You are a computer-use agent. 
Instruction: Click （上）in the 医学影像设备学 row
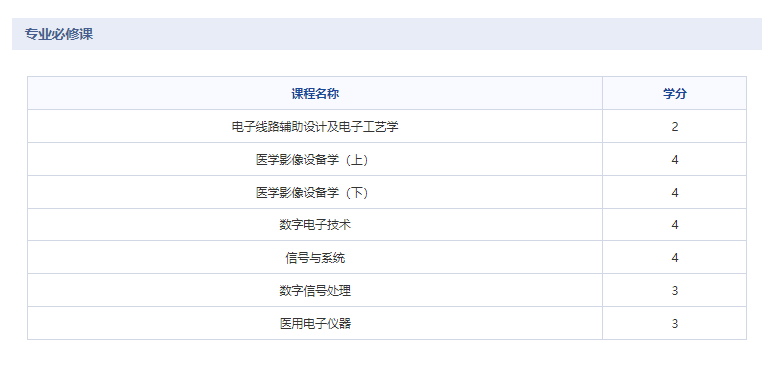359,159
